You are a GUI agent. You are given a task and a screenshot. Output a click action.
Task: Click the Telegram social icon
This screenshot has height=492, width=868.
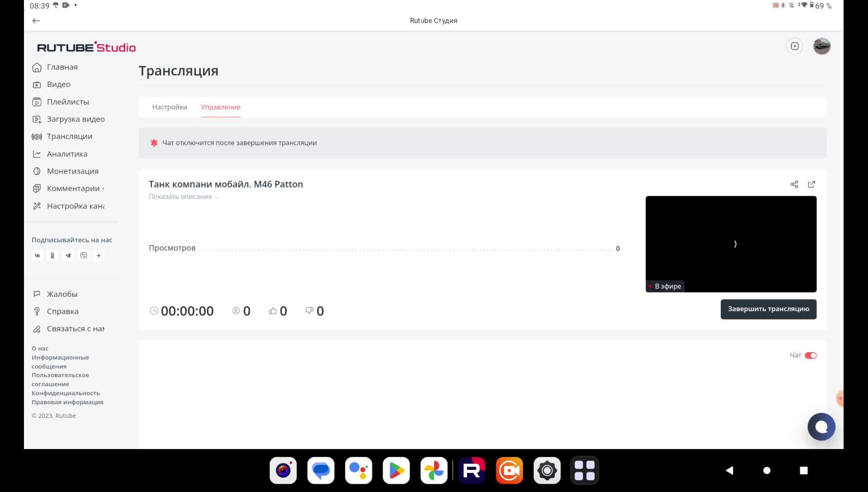coord(68,256)
